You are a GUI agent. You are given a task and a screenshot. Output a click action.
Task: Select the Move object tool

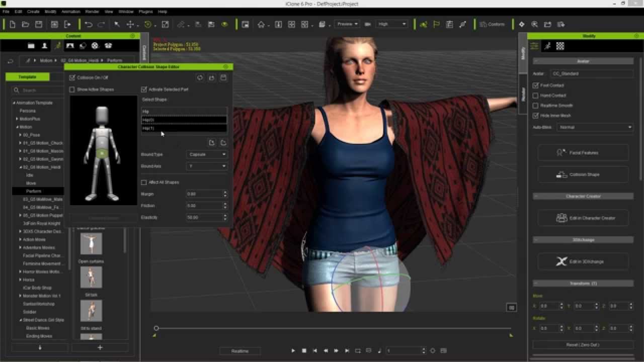130,24
